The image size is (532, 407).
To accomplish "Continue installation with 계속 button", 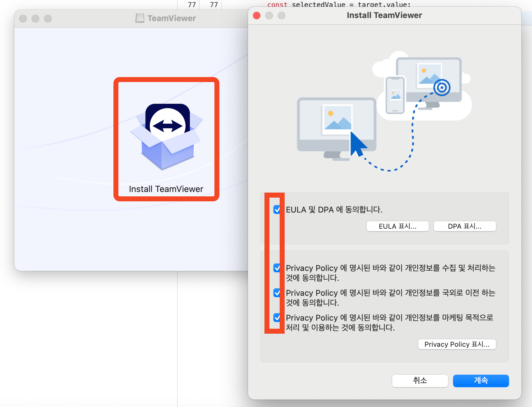I will click(481, 381).
